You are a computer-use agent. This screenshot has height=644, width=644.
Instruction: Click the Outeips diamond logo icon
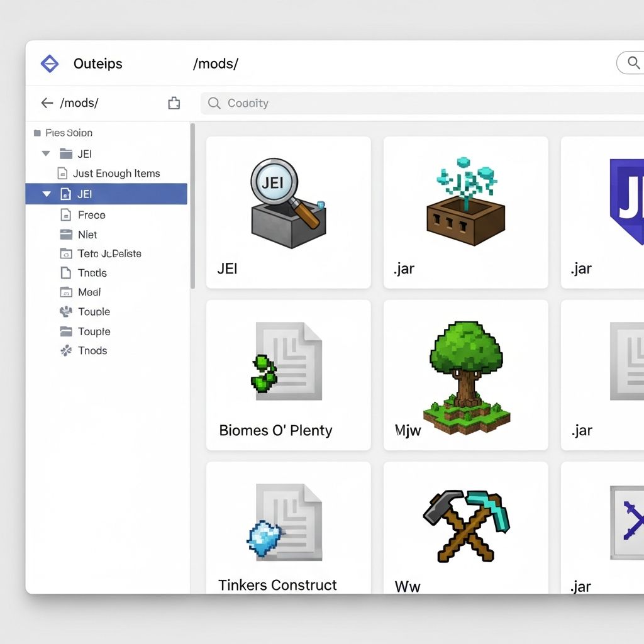50,64
